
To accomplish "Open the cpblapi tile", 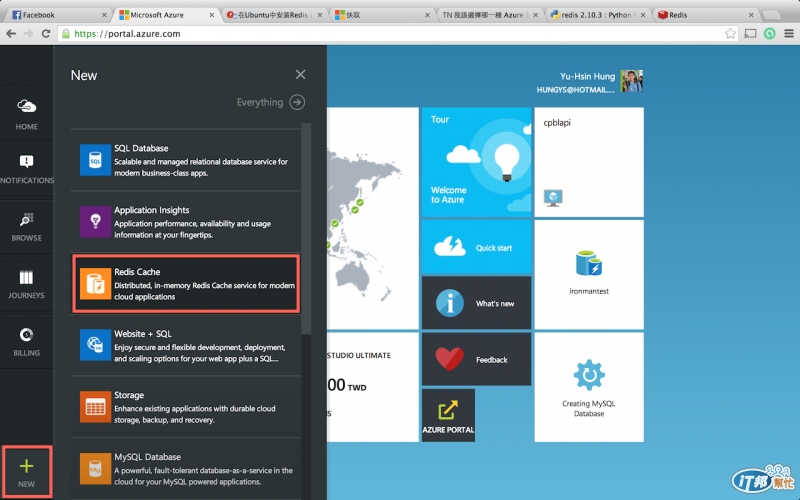I will click(589, 162).
